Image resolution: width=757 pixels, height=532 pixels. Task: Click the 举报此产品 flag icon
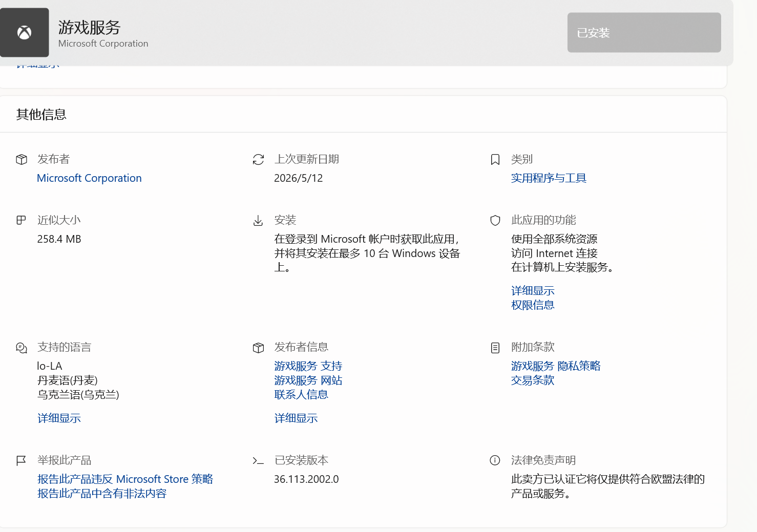21,461
